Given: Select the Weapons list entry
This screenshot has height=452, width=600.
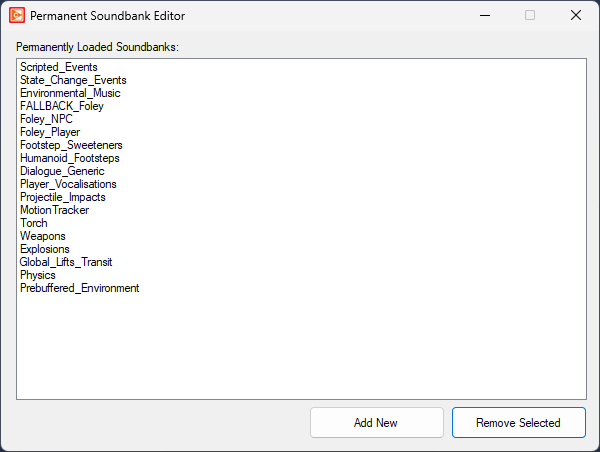Looking at the screenshot, I should 42,236.
